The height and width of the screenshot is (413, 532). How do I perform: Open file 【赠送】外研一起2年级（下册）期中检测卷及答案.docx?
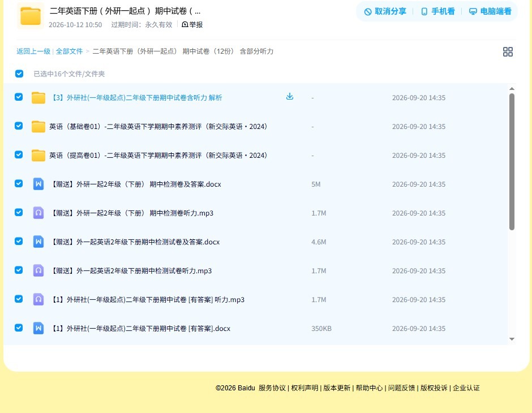pyautogui.click(x=135, y=184)
